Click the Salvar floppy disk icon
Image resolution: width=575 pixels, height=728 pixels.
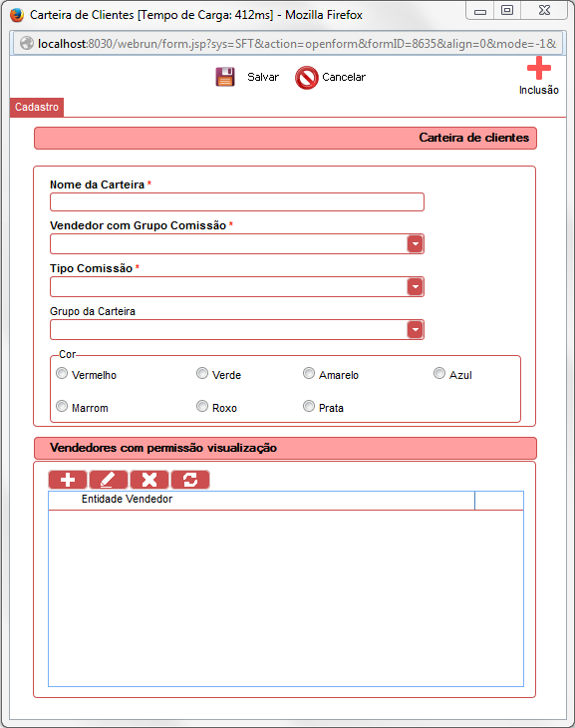tap(225, 77)
